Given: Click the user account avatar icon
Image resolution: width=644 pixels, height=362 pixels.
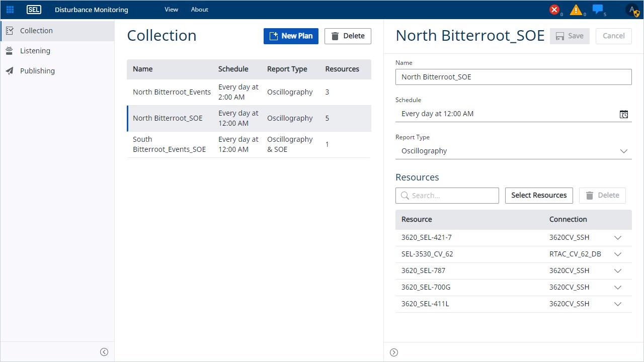Looking at the screenshot, I should tap(632, 10).
